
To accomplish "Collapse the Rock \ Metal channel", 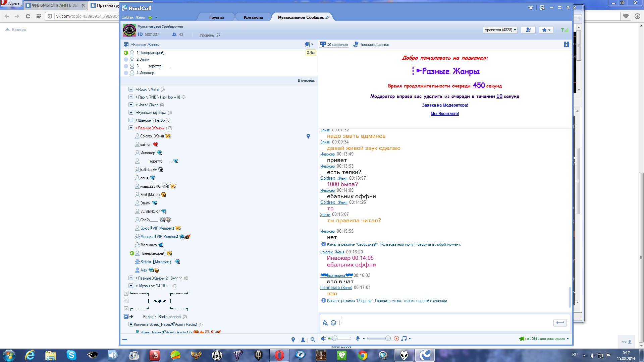I will 131,89.
